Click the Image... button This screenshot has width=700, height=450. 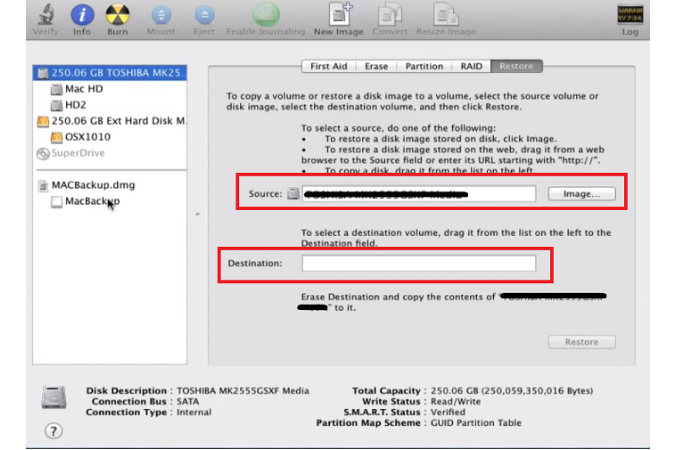(x=582, y=194)
